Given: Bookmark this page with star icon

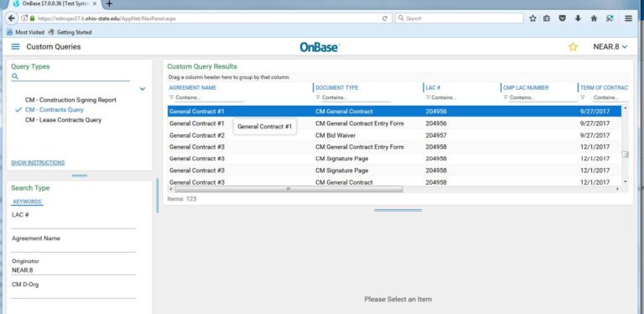Looking at the screenshot, I should (532, 18).
